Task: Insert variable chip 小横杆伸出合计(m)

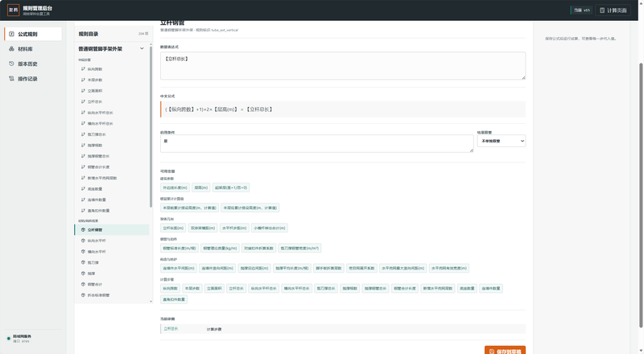Action: [270, 228]
